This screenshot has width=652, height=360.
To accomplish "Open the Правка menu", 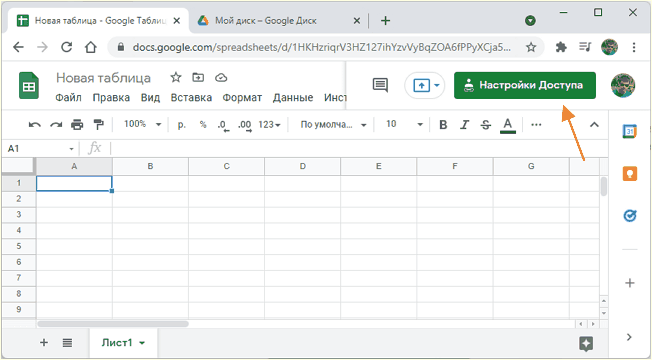I will pos(111,98).
